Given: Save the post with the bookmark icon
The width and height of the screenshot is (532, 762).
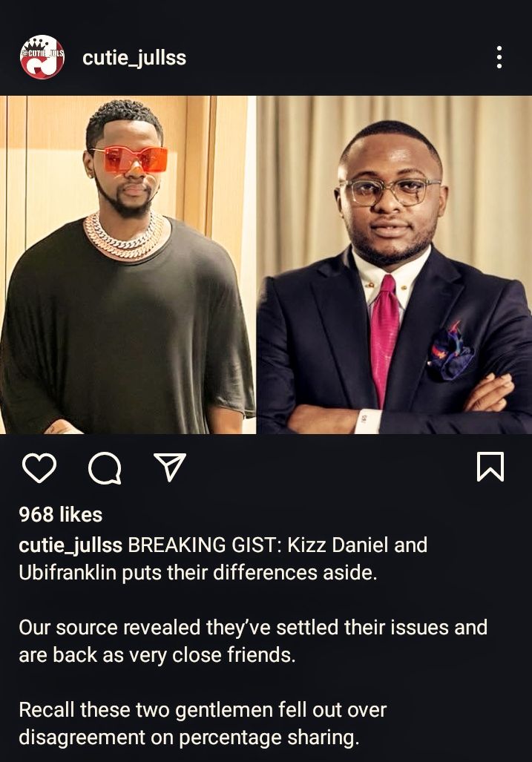Looking at the screenshot, I should coord(490,467).
